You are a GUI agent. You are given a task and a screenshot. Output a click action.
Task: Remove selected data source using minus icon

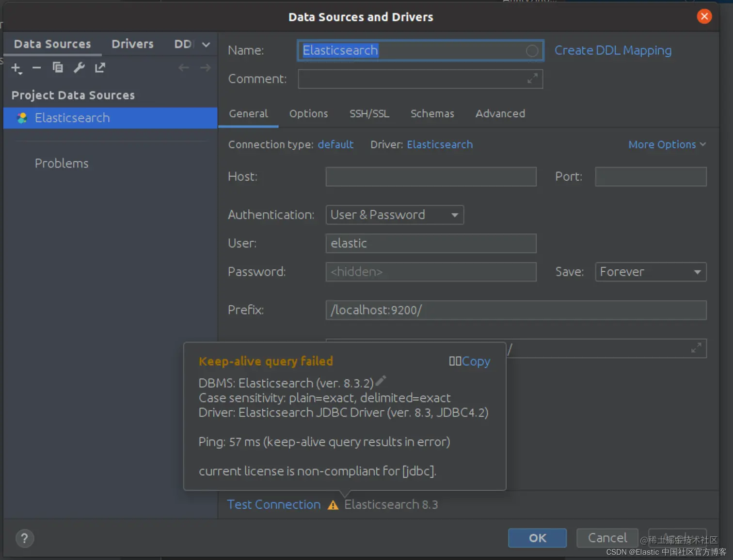36,68
